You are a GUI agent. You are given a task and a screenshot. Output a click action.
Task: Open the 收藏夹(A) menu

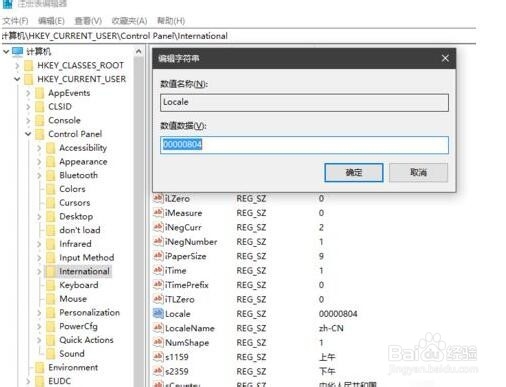coord(129,21)
